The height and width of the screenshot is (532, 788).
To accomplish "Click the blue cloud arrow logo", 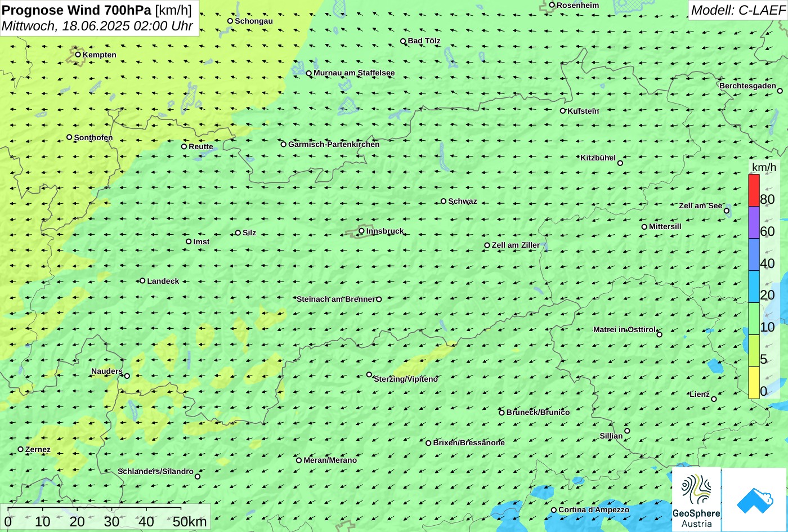I will (755, 499).
